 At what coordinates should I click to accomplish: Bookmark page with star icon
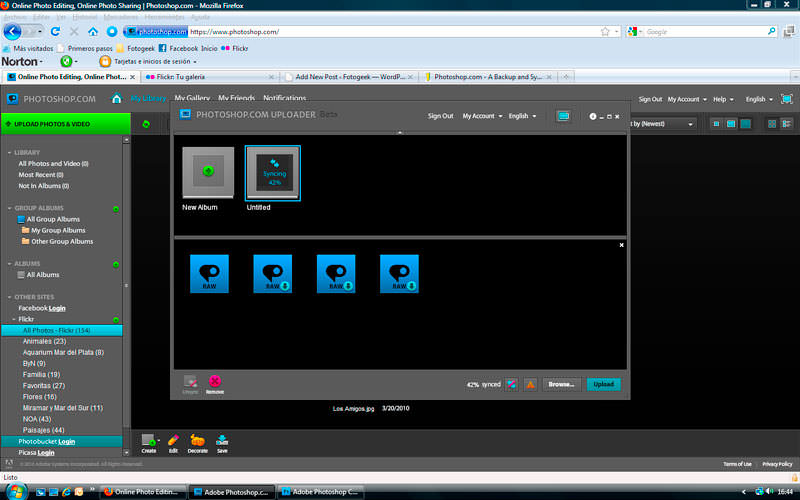(x=605, y=32)
